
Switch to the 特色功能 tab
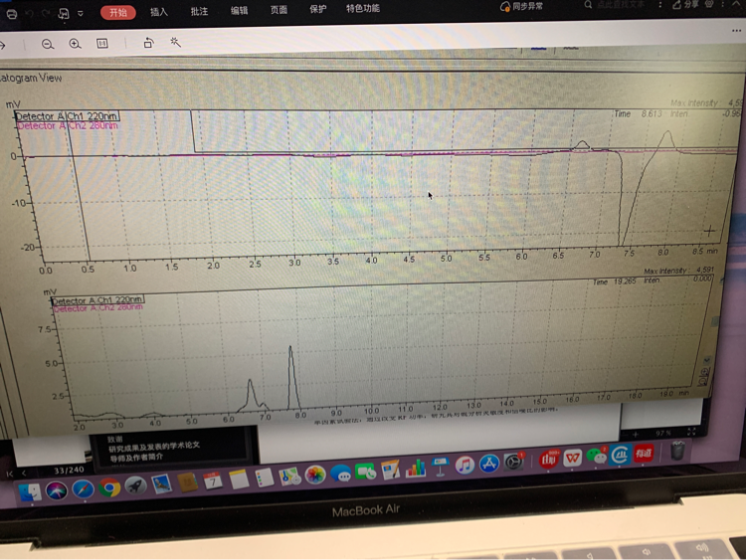[362, 8]
